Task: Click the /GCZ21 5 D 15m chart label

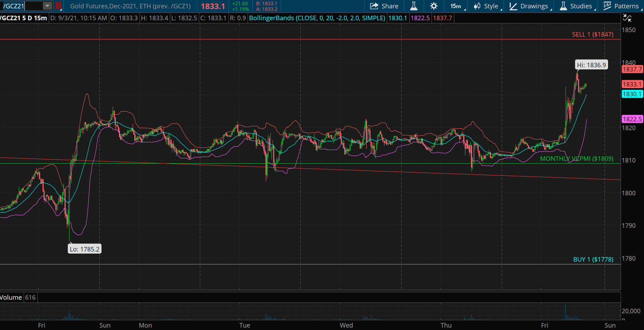Action: coord(24,18)
